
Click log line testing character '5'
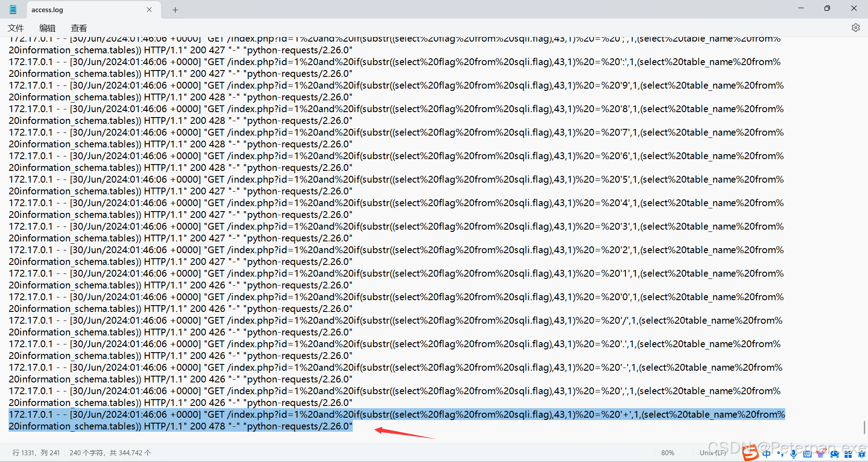click(396, 185)
